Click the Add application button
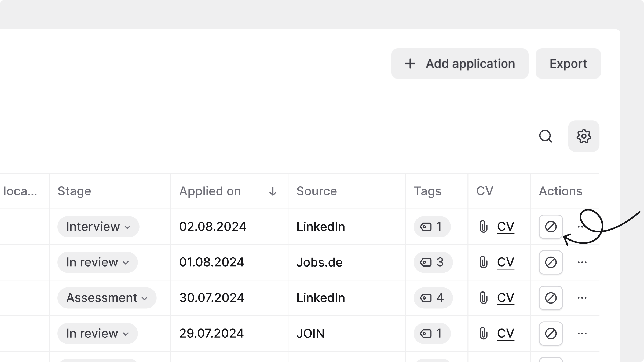 pos(460,64)
